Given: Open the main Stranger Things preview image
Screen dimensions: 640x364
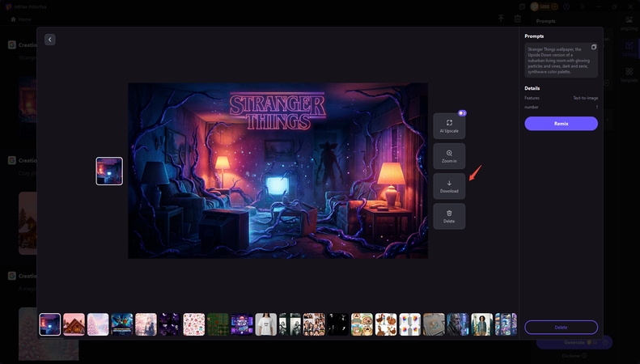Looking at the screenshot, I should pos(278,171).
